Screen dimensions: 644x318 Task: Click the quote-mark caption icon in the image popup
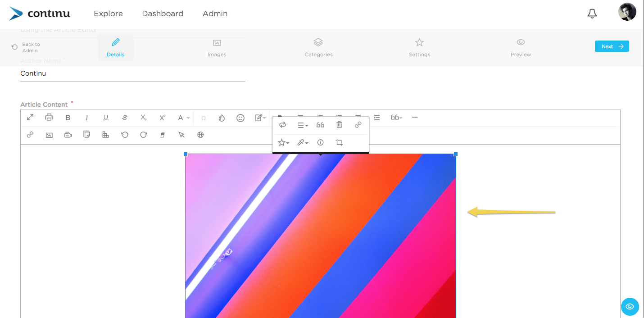pos(320,125)
